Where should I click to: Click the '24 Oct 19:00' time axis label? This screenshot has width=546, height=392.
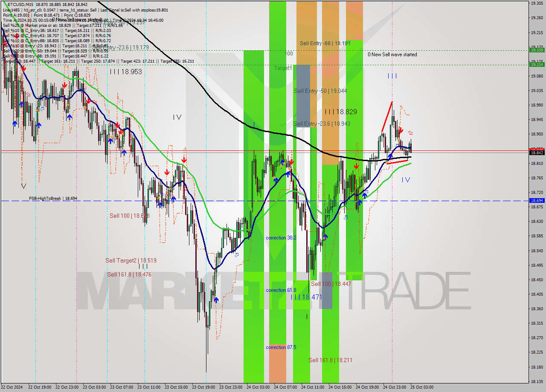click(x=367, y=387)
